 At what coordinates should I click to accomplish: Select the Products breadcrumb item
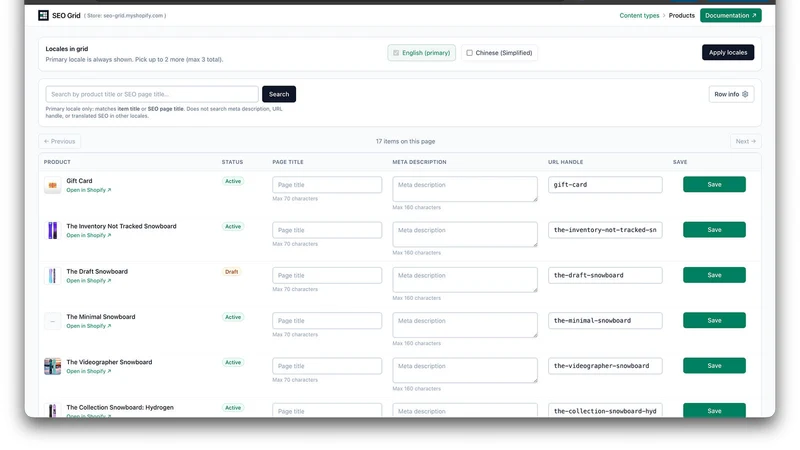(682, 15)
